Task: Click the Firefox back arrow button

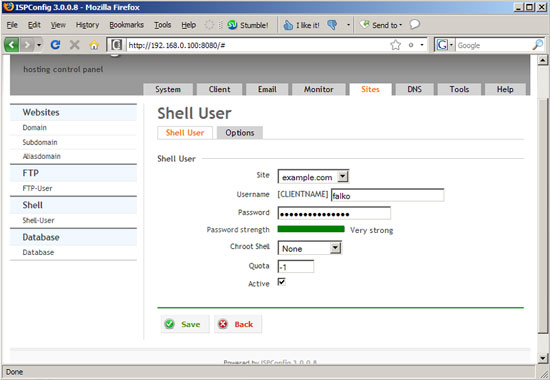Action: (12, 45)
